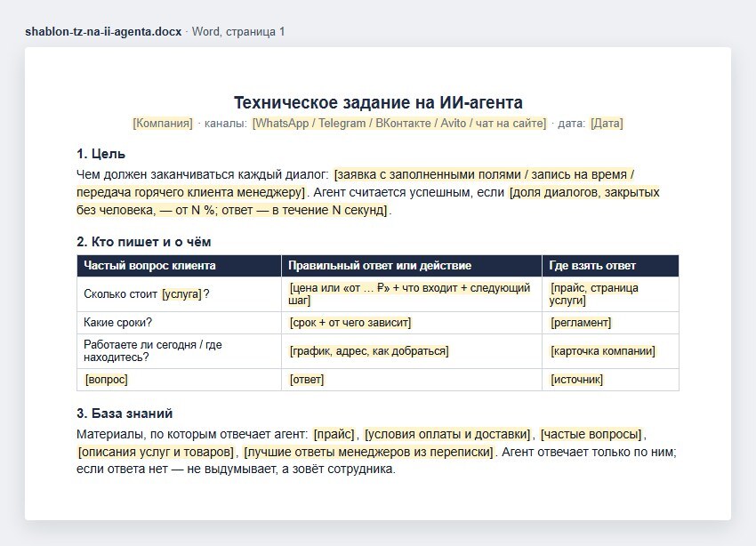Click the text 'если ответа нет — не выдумывает'
This screenshot has height=546, width=756.
click(176, 469)
